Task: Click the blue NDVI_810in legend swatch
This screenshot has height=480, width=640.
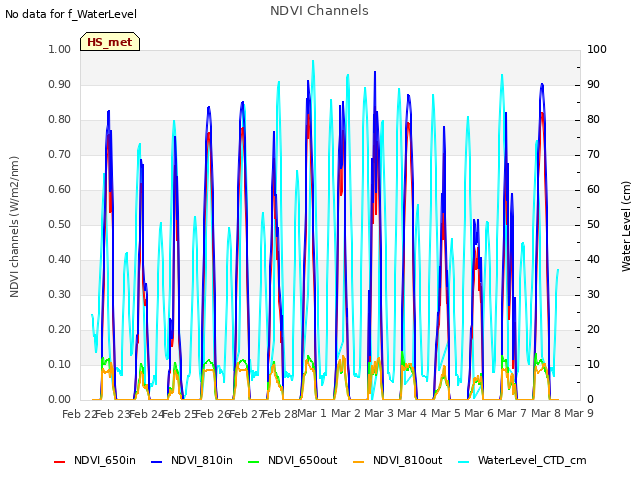Action: pyautogui.click(x=157, y=462)
